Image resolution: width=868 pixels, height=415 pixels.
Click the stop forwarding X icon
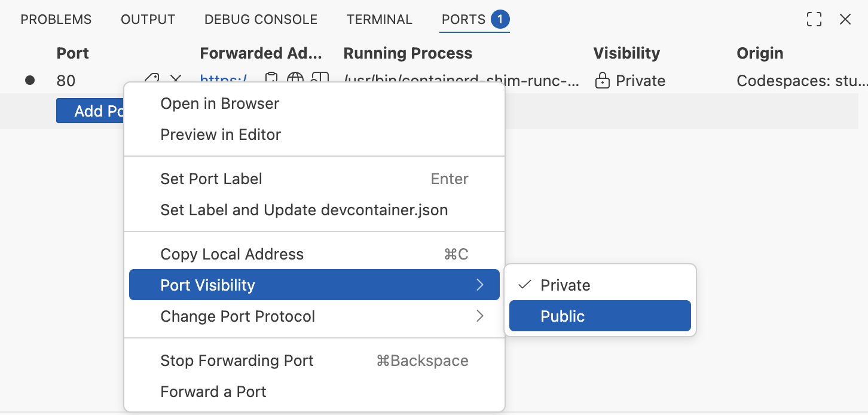point(176,80)
